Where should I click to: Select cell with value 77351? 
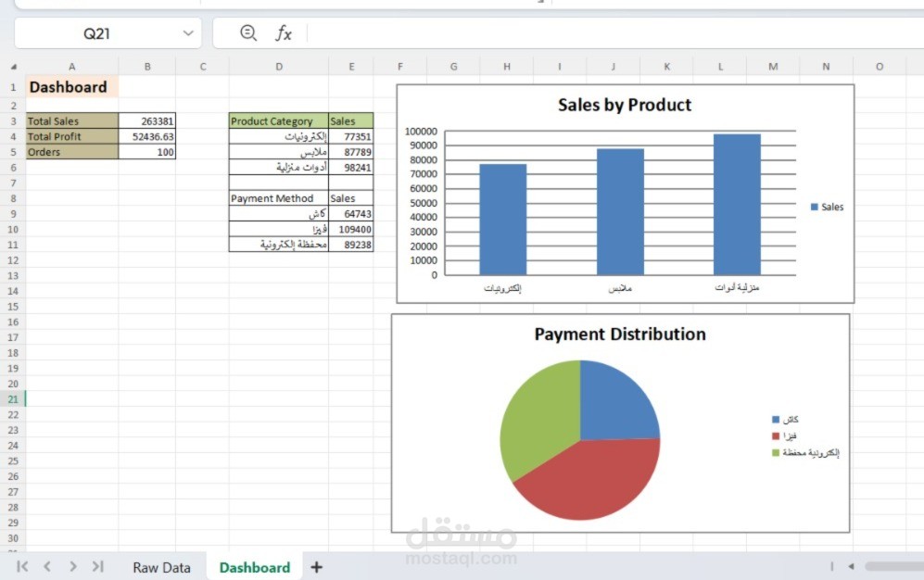[x=350, y=136]
